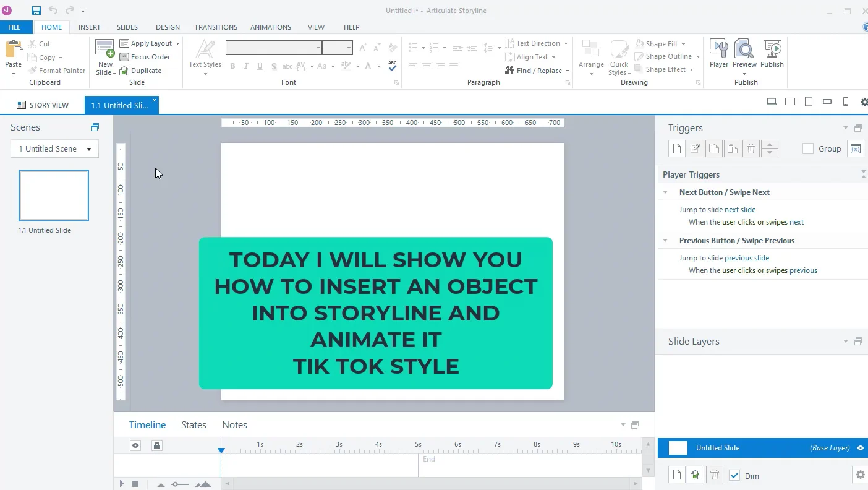Viewport: 868px width, 490px height.
Task: Open Player properties
Action: [x=719, y=54]
